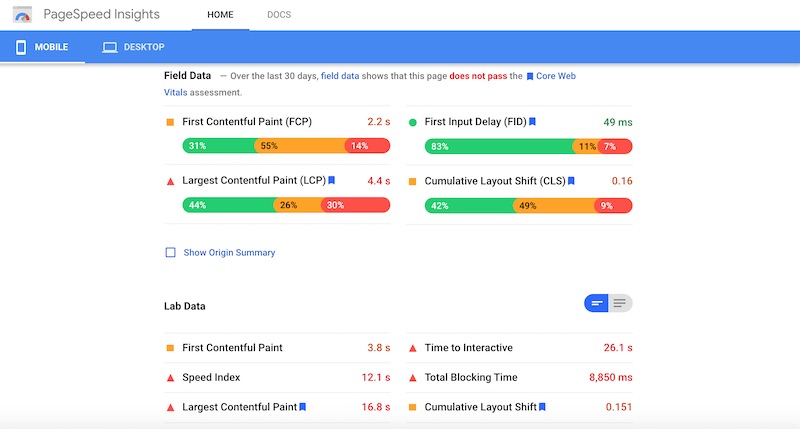The width and height of the screenshot is (800, 429).
Task: Click the red triangle beside Time to Interactive
Action: (413, 348)
